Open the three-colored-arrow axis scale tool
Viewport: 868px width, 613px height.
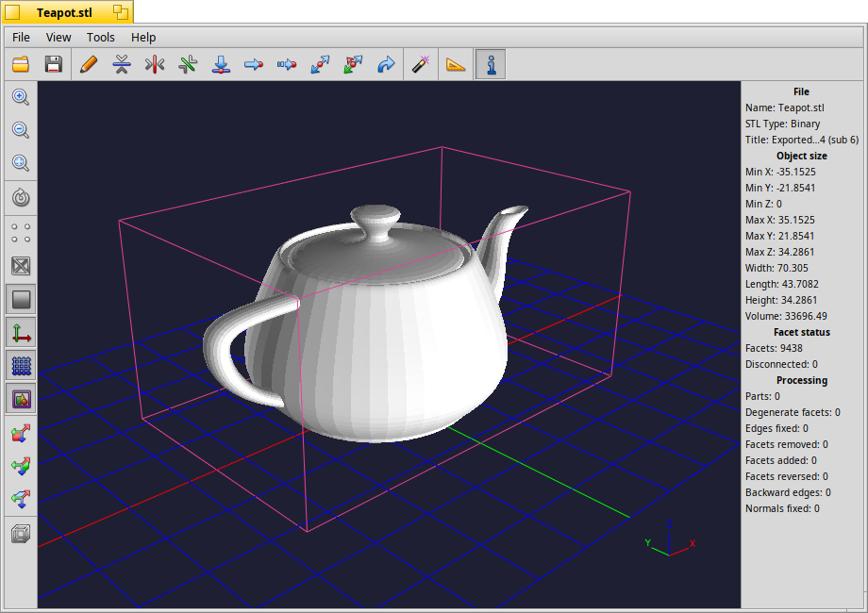353,64
